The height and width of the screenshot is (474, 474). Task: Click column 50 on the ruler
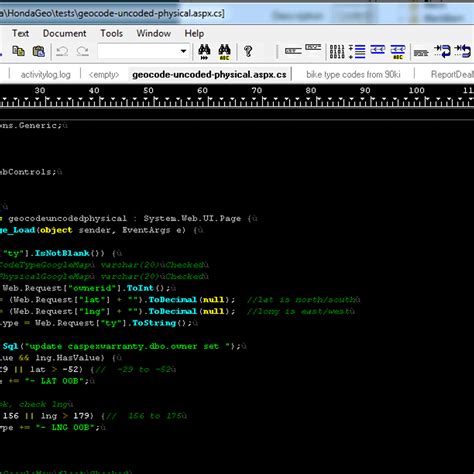click(x=148, y=90)
